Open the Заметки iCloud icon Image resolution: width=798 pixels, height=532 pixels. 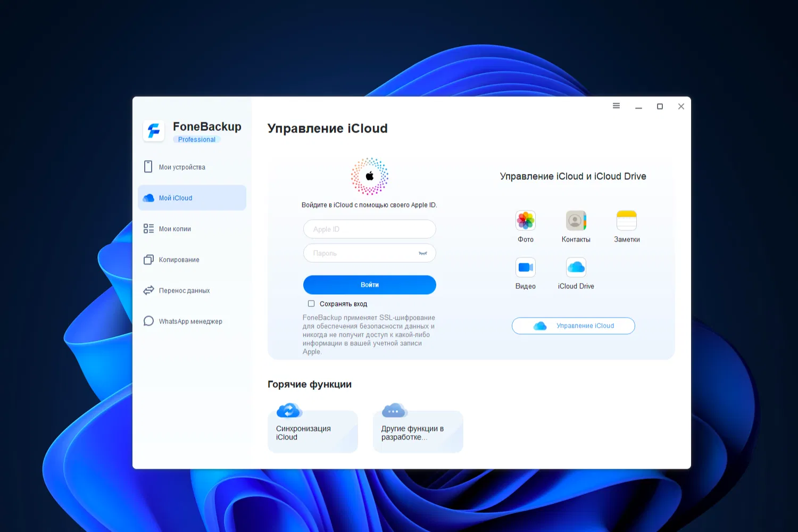627,220
